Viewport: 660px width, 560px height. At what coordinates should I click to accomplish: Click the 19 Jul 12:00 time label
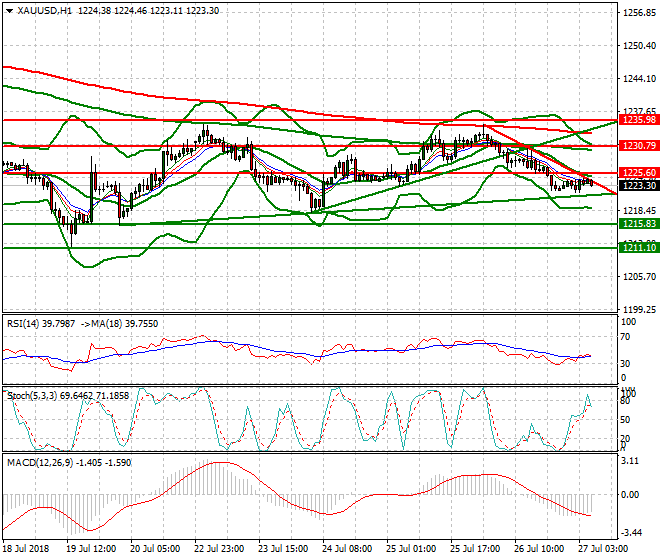(x=90, y=549)
